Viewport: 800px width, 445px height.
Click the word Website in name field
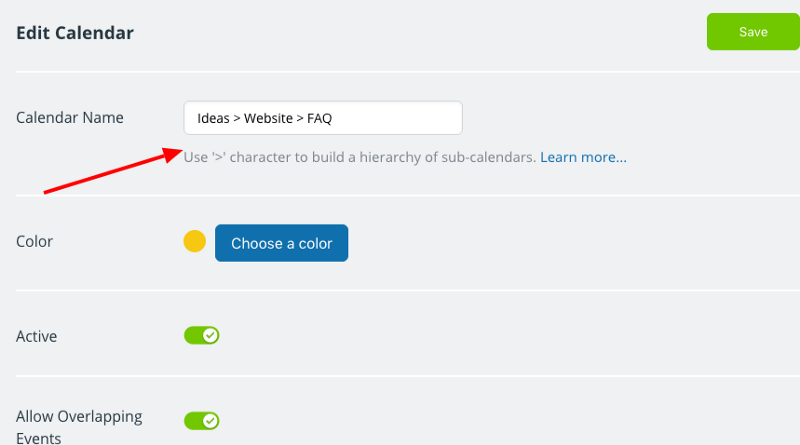(268, 118)
